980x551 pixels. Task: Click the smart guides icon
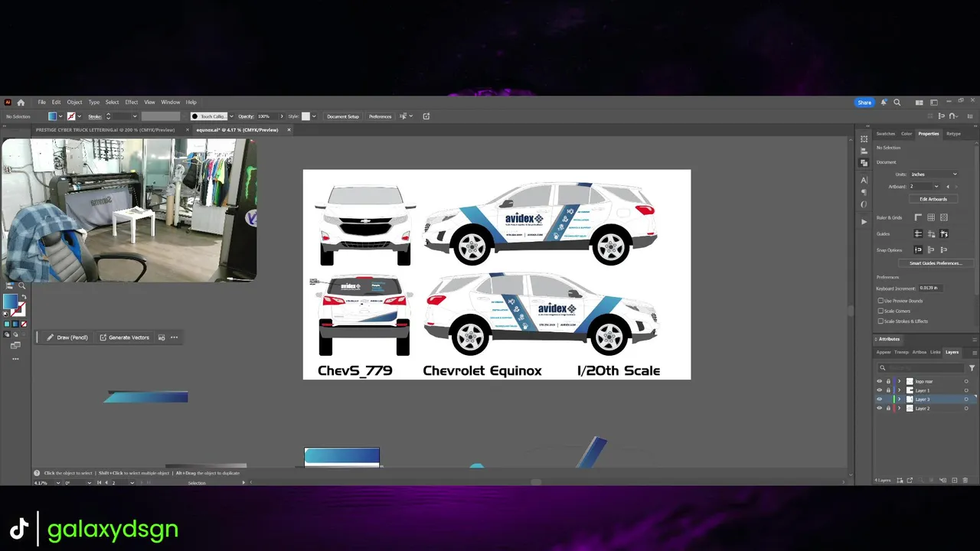coord(944,234)
